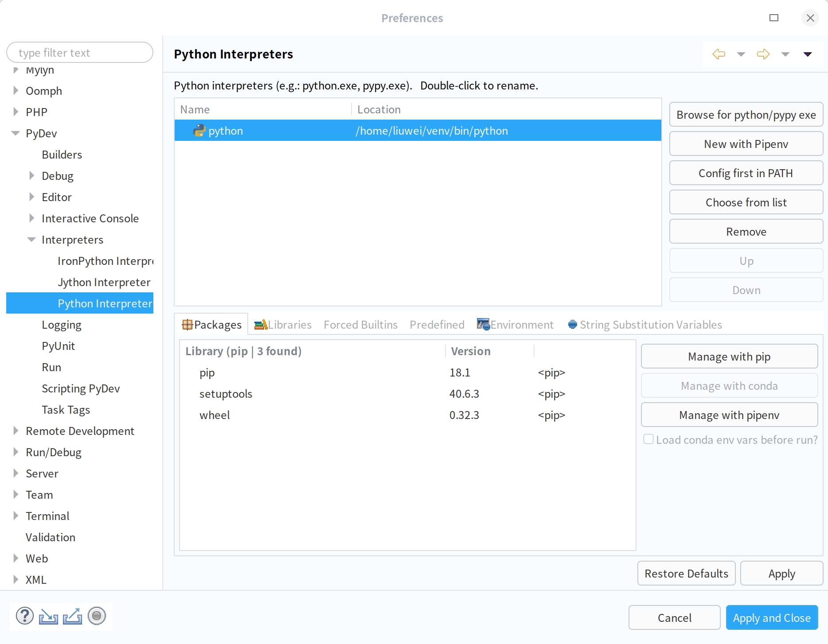Screen dimensions: 828x644
Task: Click the Apply button
Action: click(781, 574)
